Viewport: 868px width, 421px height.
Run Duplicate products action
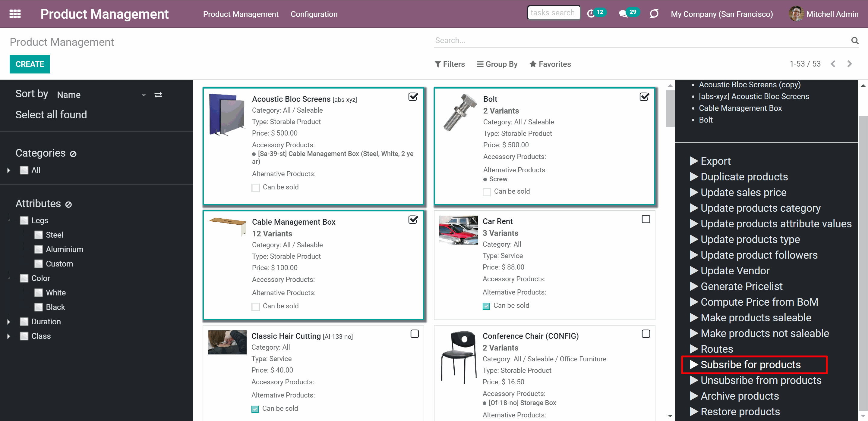pos(739,177)
